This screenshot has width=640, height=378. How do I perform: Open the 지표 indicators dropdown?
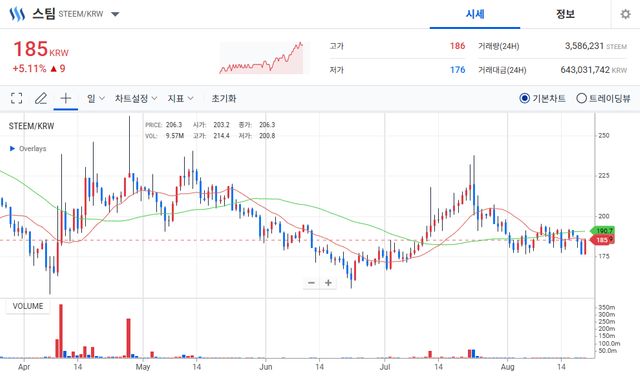point(180,98)
